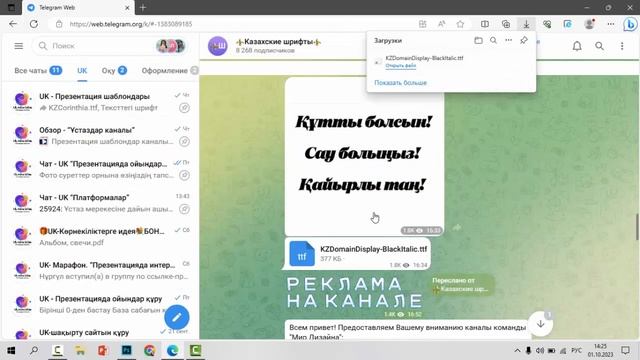Open a new browser tab
640x360 pixels.
(142, 8)
